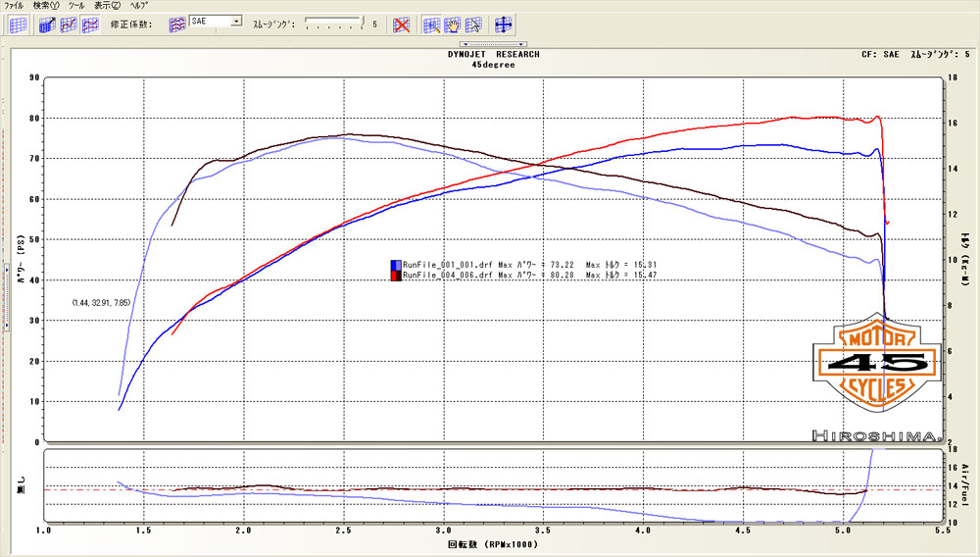
Task: Click the red RunFile_004_006 color swatch
Action: point(396,276)
